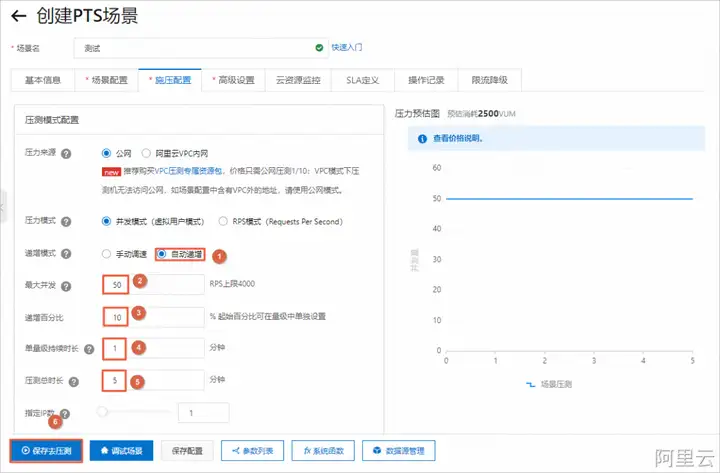The image size is (720, 473).
Task: Open the 限流降级 tab
Action: pyautogui.click(x=489, y=80)
